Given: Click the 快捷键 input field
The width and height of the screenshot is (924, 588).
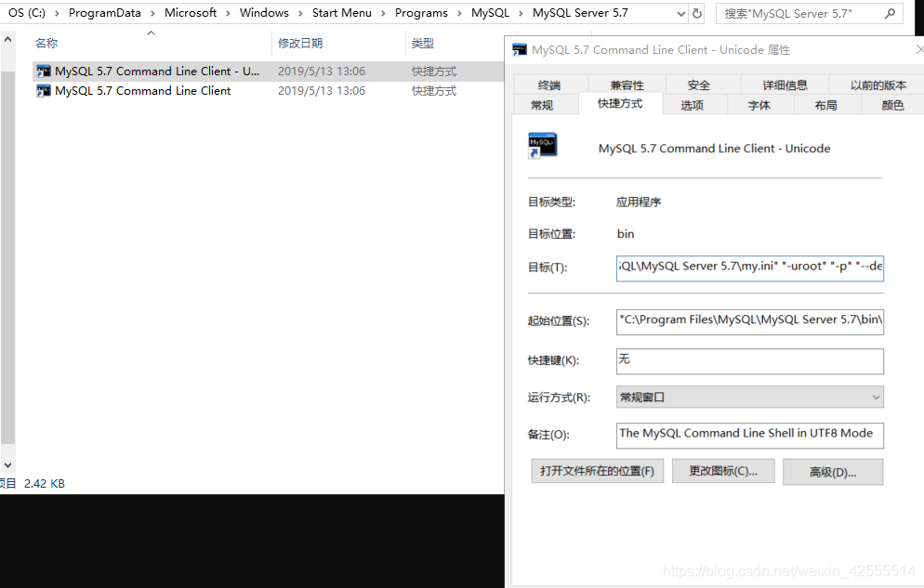Looking at the screenshot, I should 749,361.
